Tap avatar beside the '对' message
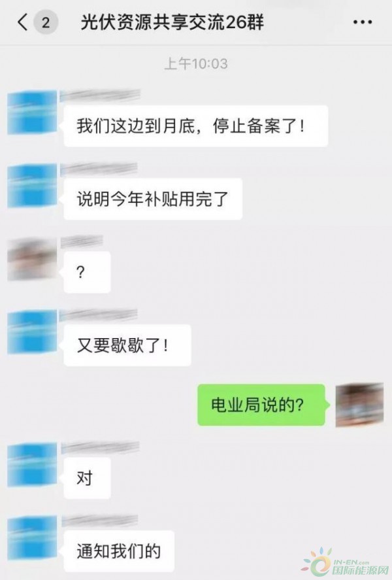 click(x=32, y=464)
